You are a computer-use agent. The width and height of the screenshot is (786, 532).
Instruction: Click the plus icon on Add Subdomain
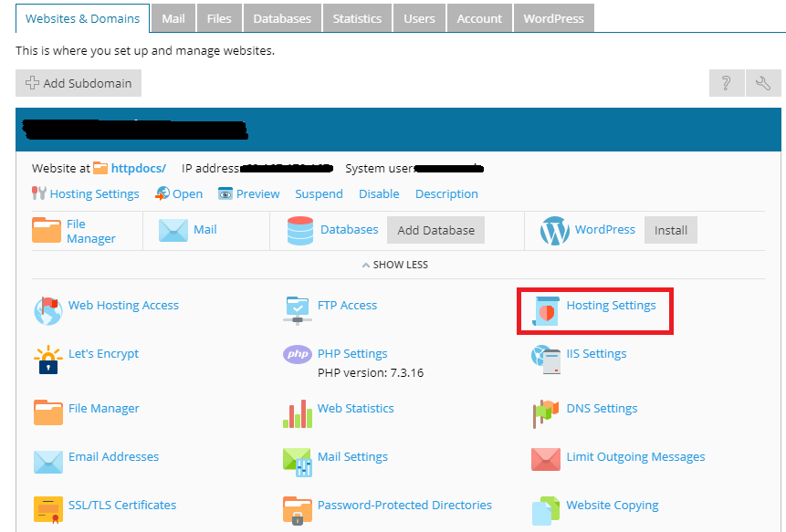coord(32,83)
